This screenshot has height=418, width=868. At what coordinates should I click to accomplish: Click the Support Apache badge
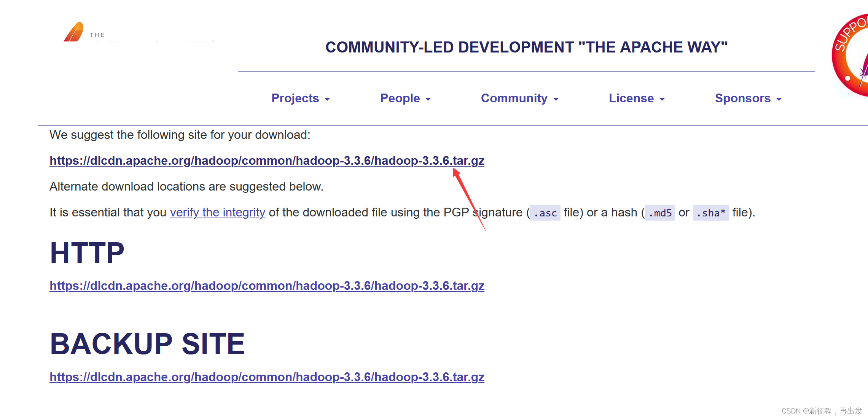pyautogui.click(x=849, y=55)
